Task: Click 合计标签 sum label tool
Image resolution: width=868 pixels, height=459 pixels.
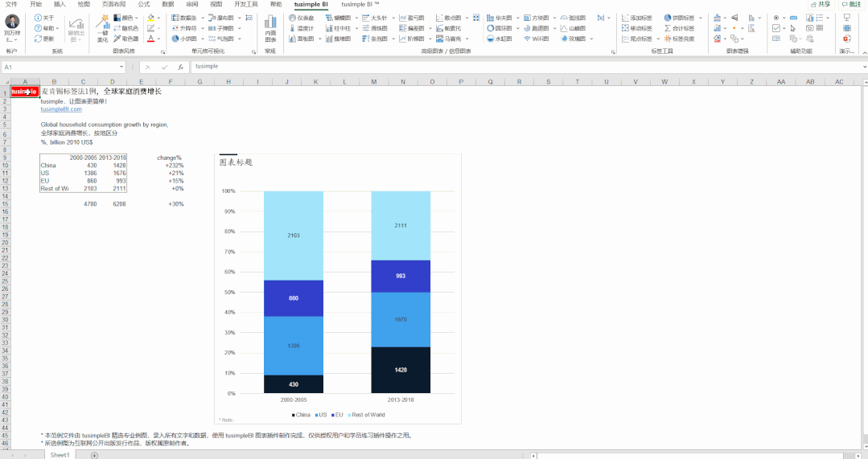Action: (679, 28)
